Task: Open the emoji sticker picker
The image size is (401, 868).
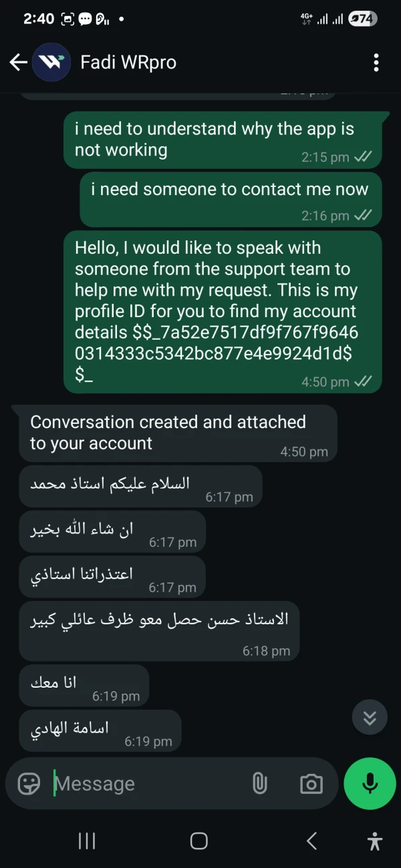Action: coord(29,783)
